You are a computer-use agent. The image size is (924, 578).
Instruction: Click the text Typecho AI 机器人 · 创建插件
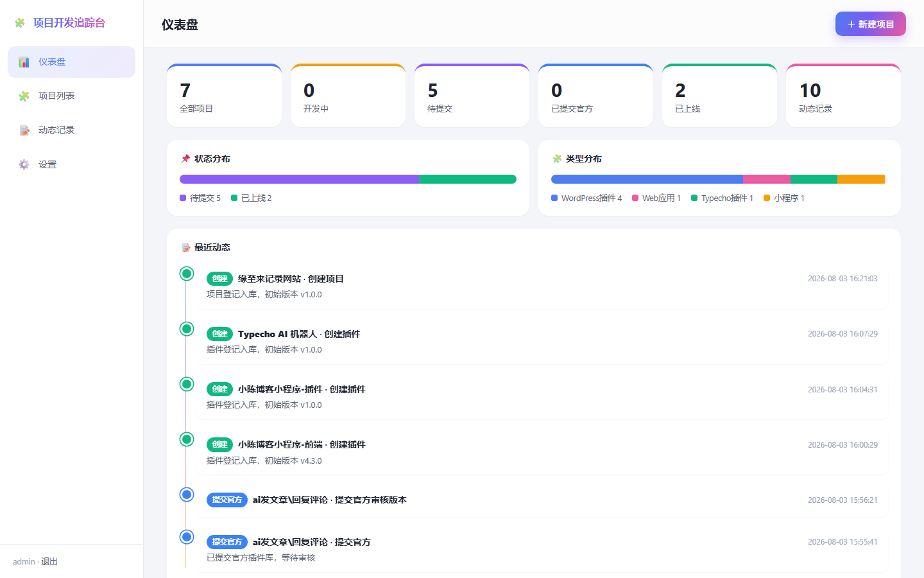point(299,334)
